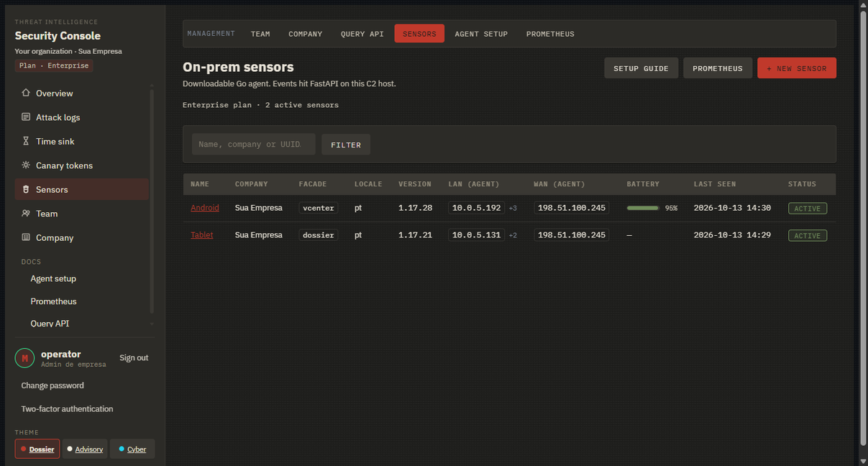Click LAN address 10.0.5.131

tap(476, 235)
